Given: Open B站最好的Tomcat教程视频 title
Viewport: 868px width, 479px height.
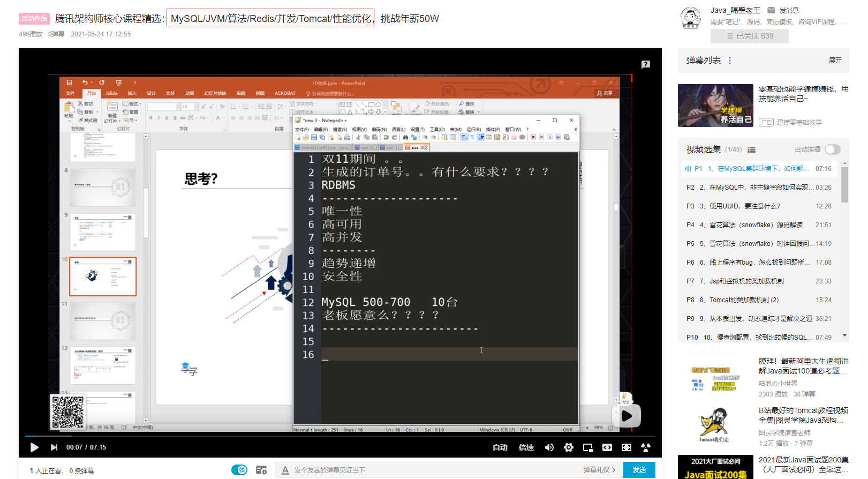Looking at the screenshot, I should pos(803,415).
